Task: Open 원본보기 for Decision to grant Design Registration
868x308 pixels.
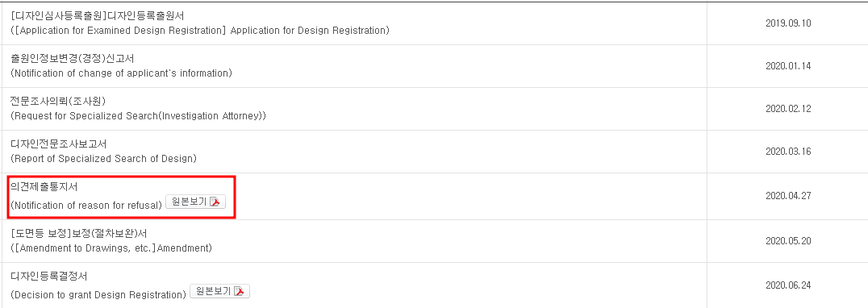Action: (219, 291)
